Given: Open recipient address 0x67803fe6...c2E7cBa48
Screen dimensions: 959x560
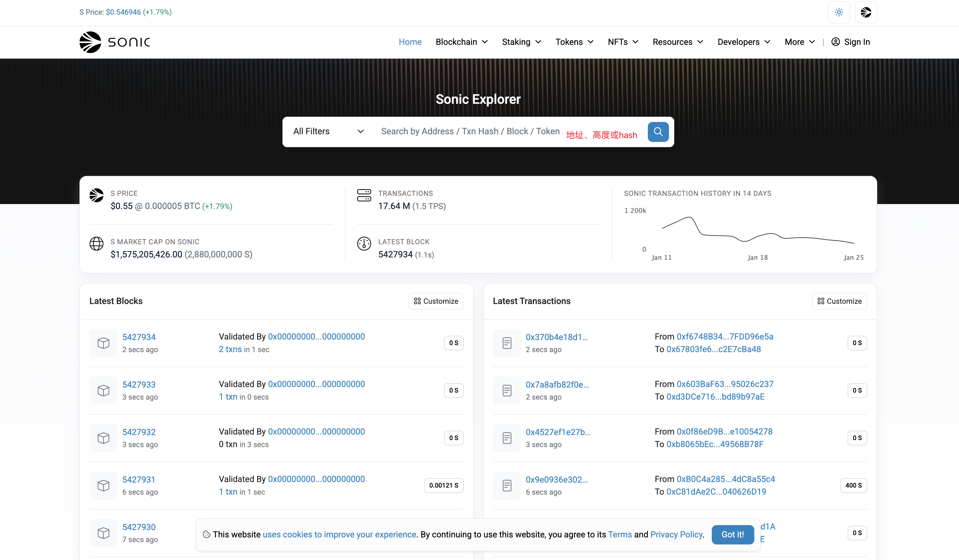Looking at the screenshot, I should tap(714, 349).
